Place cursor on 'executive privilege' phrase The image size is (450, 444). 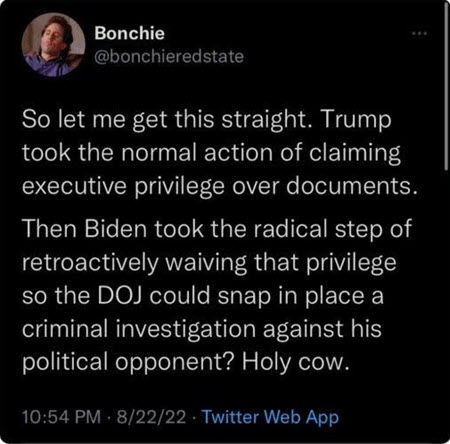[x=123, y=186]
